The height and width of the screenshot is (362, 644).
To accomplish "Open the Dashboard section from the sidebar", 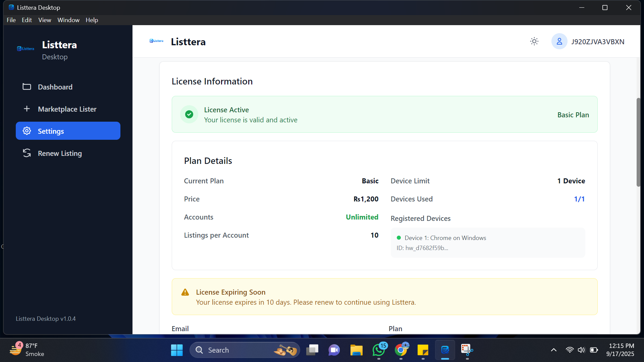I will [55, 87].
